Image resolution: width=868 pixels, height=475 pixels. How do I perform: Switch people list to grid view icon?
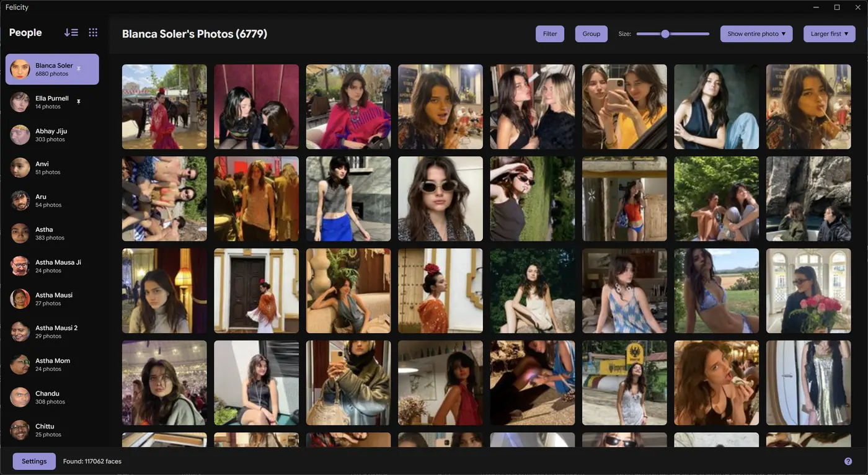(x=93, y=32)
